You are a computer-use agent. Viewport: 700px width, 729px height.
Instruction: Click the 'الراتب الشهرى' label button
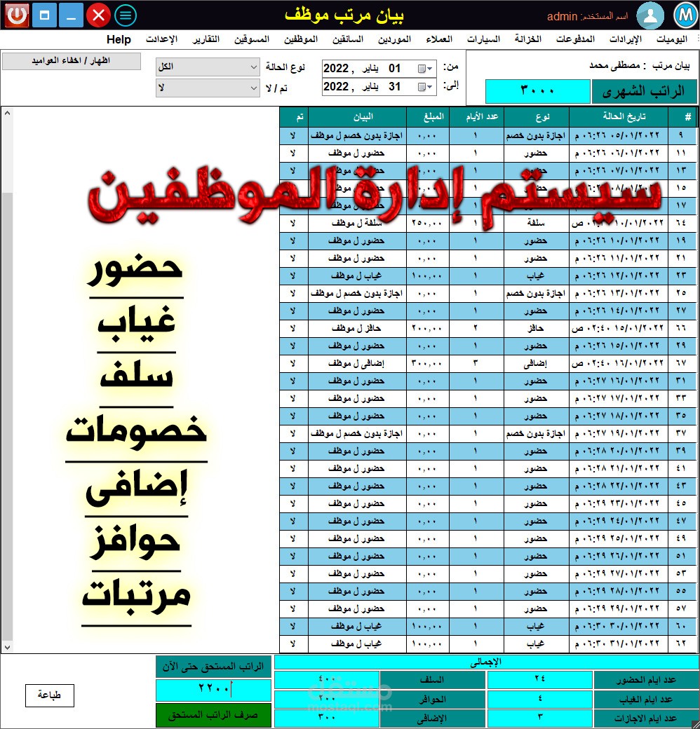644,92
